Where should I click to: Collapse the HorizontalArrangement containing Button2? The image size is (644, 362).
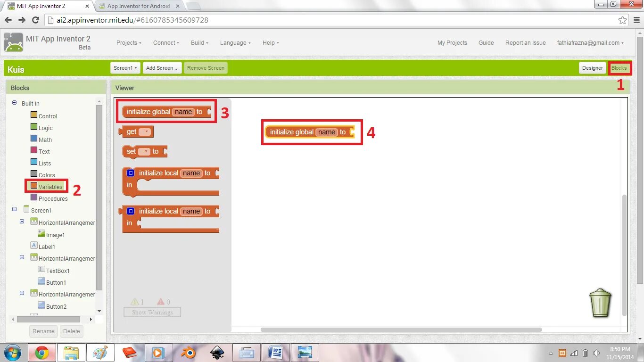click(22, 293)
